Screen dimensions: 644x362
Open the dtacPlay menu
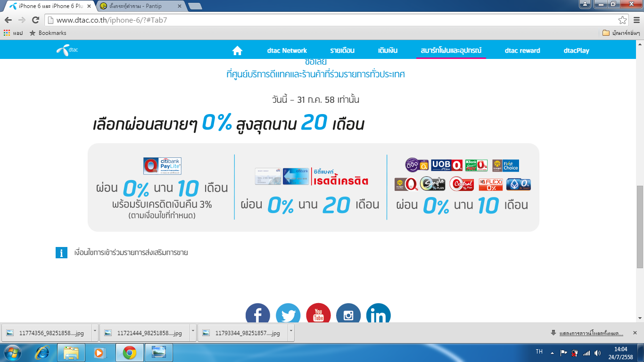tap(577, 50)
